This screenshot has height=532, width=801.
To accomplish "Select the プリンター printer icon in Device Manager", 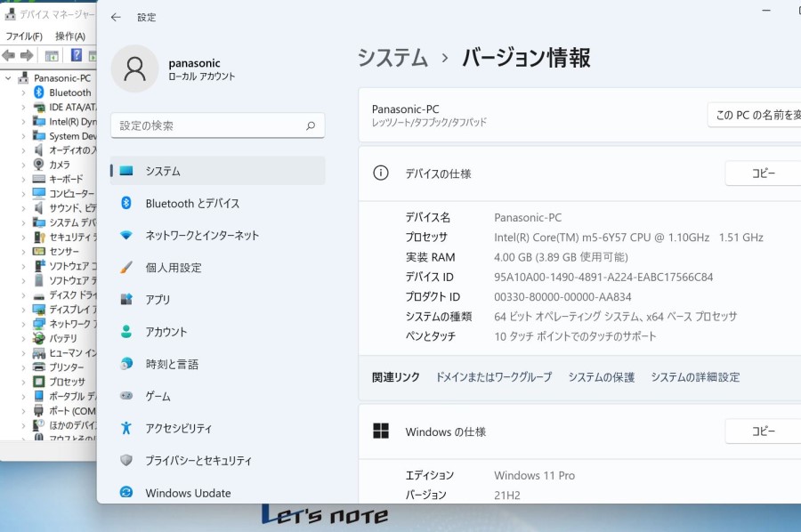I will pos(39,367).
